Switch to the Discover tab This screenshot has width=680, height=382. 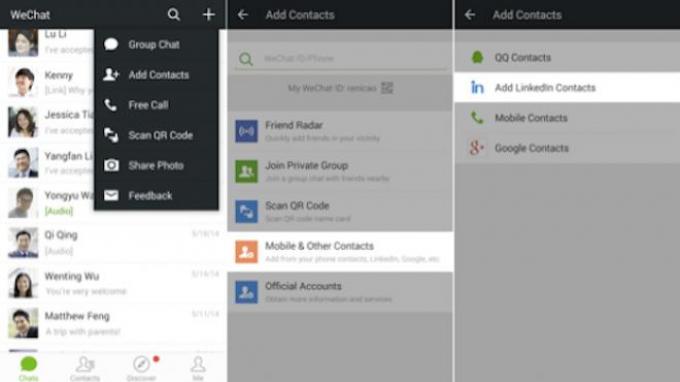(x=141, y=369)
